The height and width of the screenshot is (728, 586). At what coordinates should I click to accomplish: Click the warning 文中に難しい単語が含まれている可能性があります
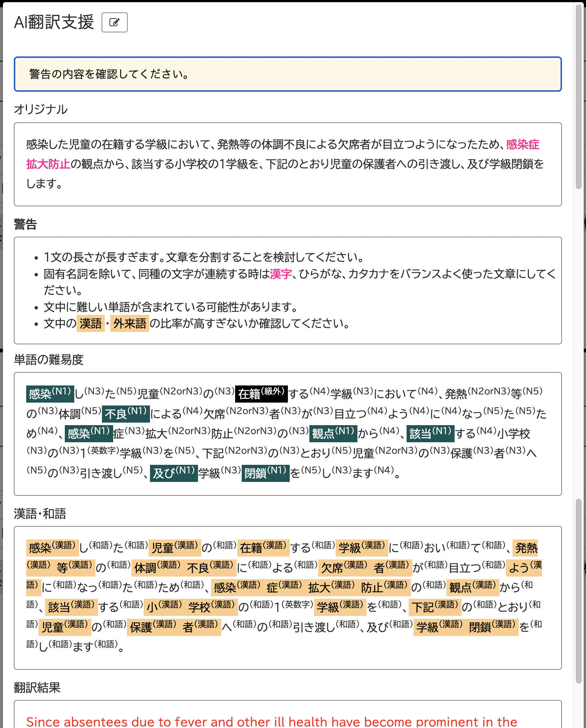click(x=171, y=307)
